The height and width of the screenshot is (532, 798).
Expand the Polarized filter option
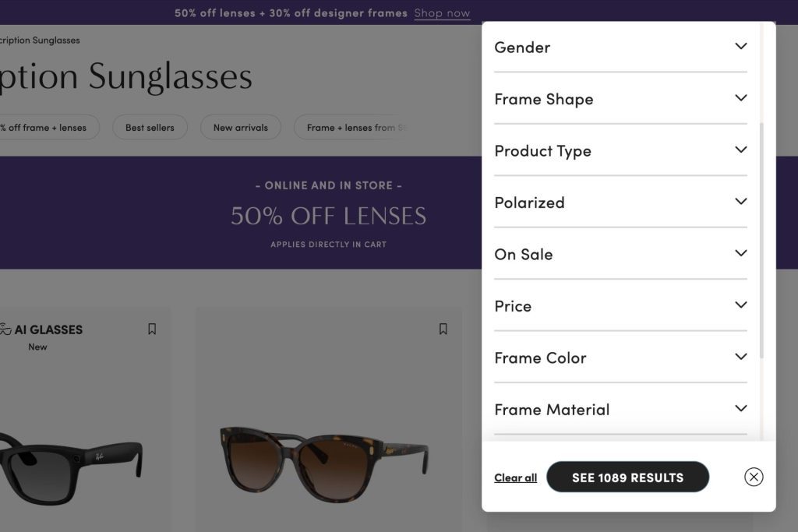pyautogui.click(x=620, y=203)
